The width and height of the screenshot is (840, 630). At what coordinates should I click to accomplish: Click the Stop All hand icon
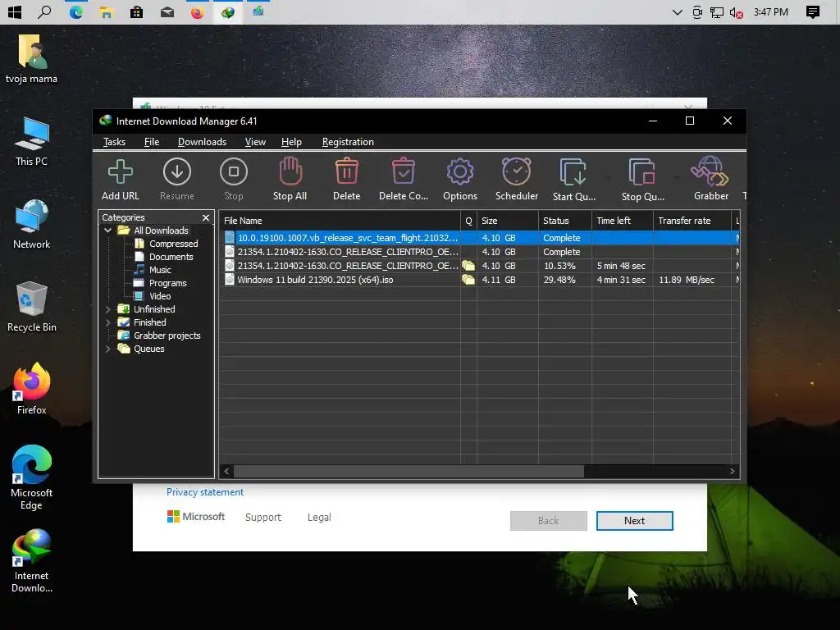coord(290,171)
